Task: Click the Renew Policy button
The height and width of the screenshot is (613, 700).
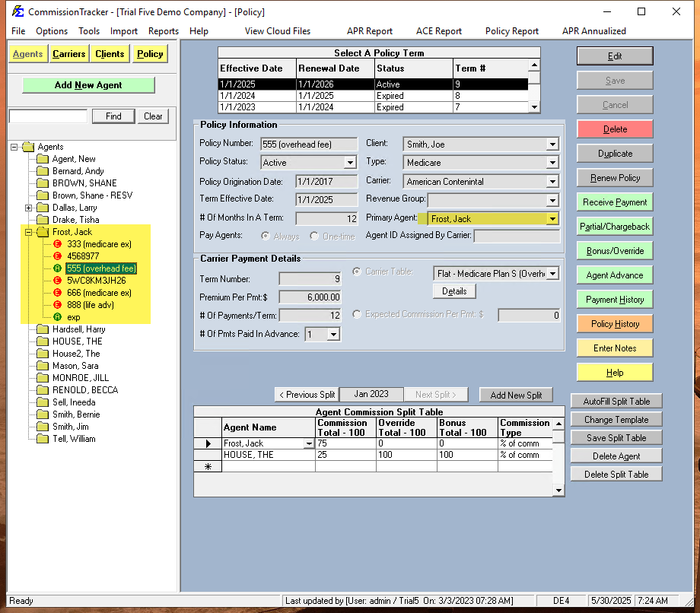Action: (x=615, y=177)
